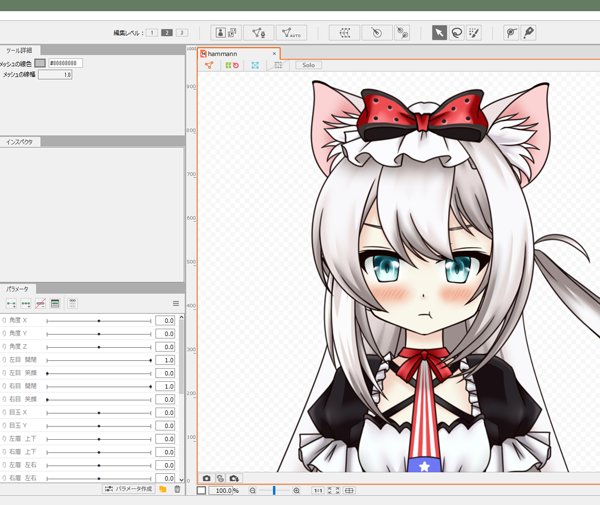Image resolution: width=600 pixels, height=505 pixels.
Task: Click the パラメータ作成 button
Action: (x=129, y=489)
